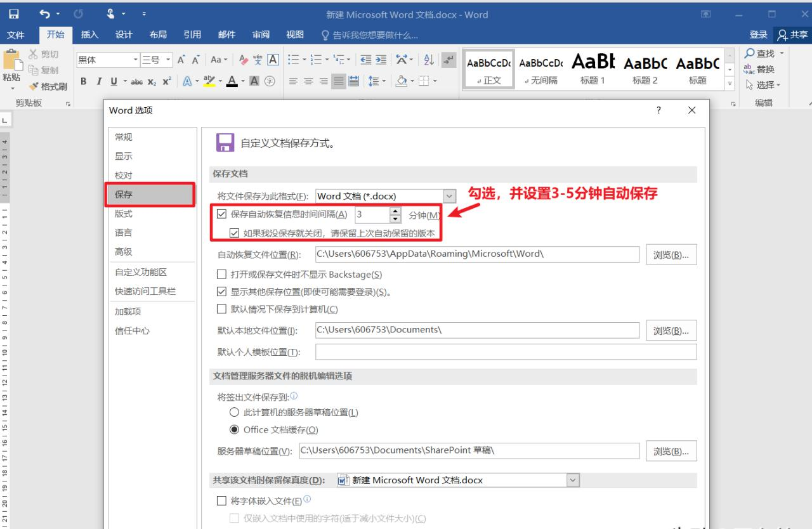Viewport: 812px width, 529px height.
Task: Click the Italic formatting icon
Action: (x=99, y=81)
